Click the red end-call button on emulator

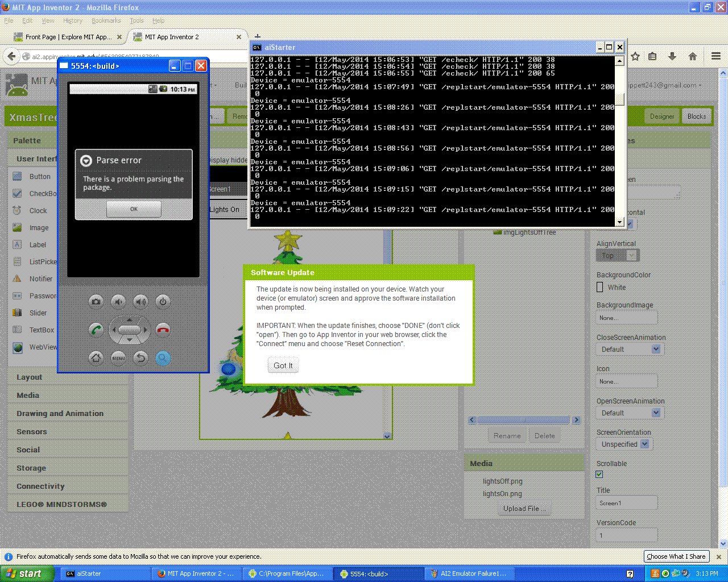click(x=163, y=330)
